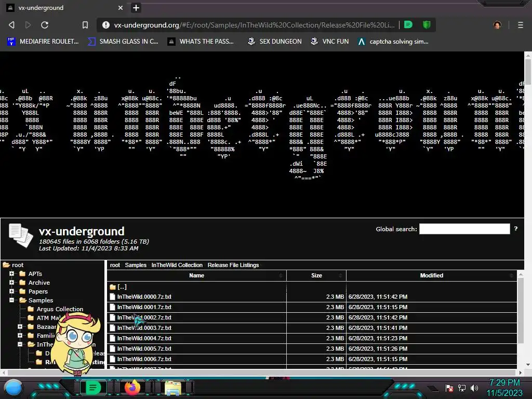Viewport: 532px width, 399px height.
Task: Open the volume speaker tray icon
Action: tap(474, 388)
